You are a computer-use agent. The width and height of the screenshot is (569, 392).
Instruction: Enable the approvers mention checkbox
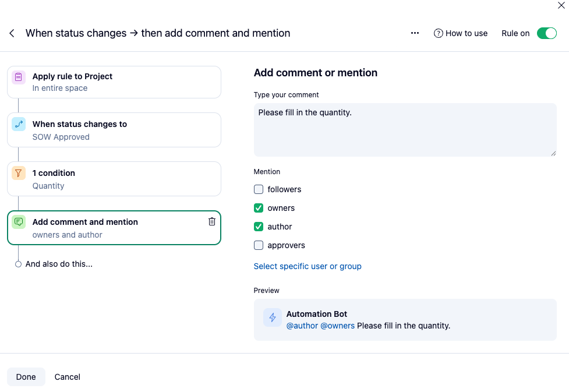coord(259,245)
